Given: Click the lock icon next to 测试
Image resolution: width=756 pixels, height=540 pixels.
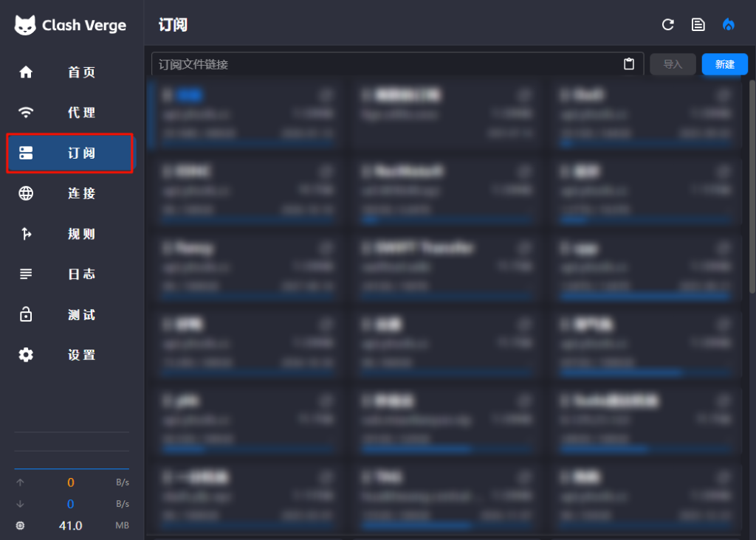Looking at the screenshot, I should point(25,314).
